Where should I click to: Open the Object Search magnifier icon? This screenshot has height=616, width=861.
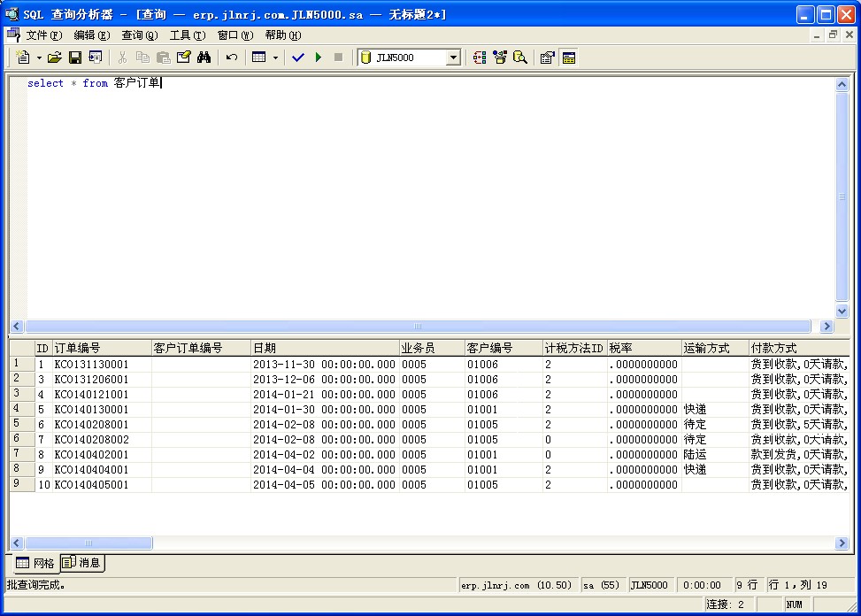(520, 58)
